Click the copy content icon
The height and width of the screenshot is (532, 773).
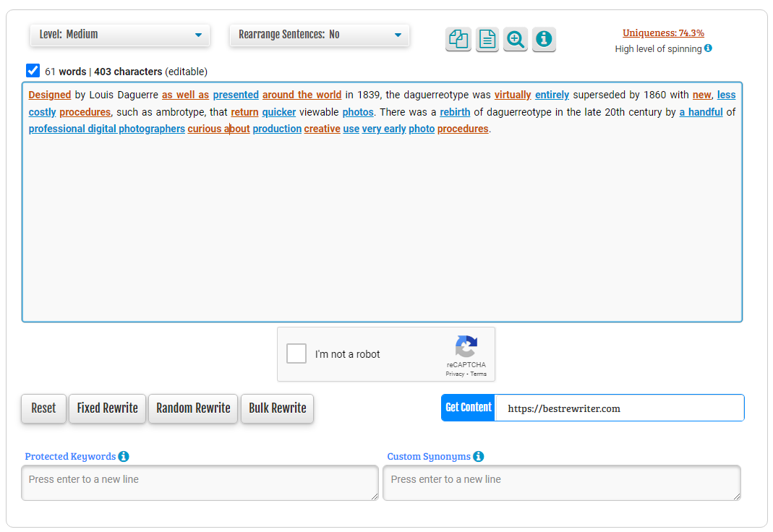click(458, 39)
